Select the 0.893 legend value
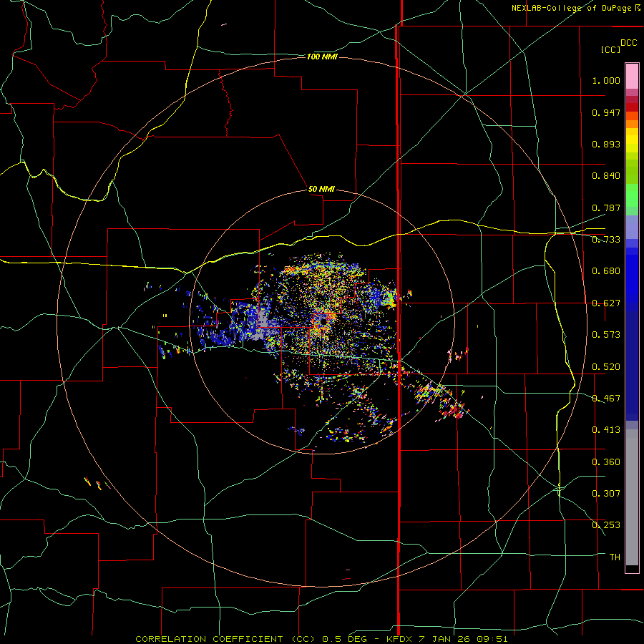This screenshot has width=644, height=644. [x=606, y=144]
